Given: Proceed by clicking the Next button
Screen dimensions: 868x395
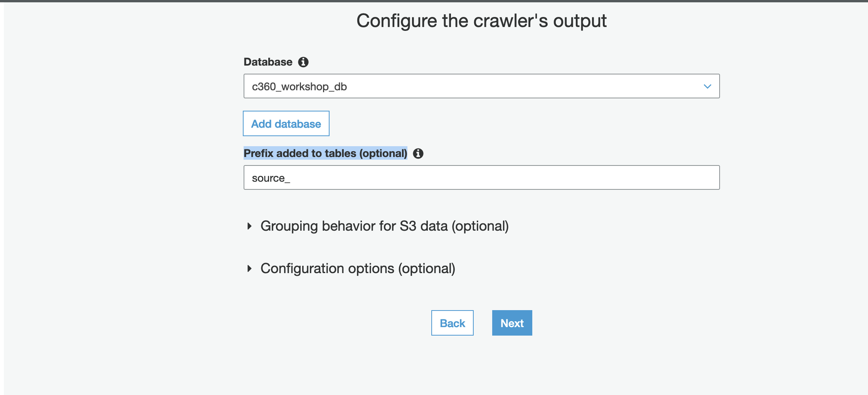Looking at the screenshot, I should [x=512, y=323].
